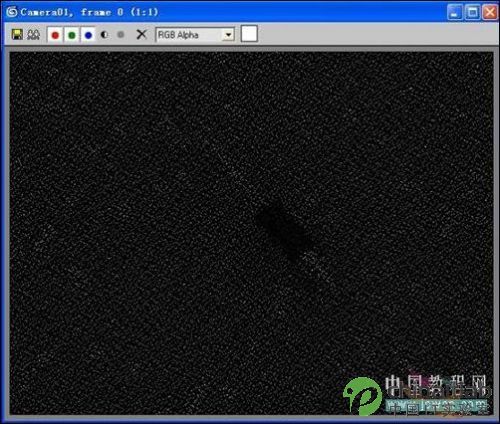Image resolution: width=500 pixels, height=424 pixels.
Task: Toggle the red channel button
Action: click(55, 35)
